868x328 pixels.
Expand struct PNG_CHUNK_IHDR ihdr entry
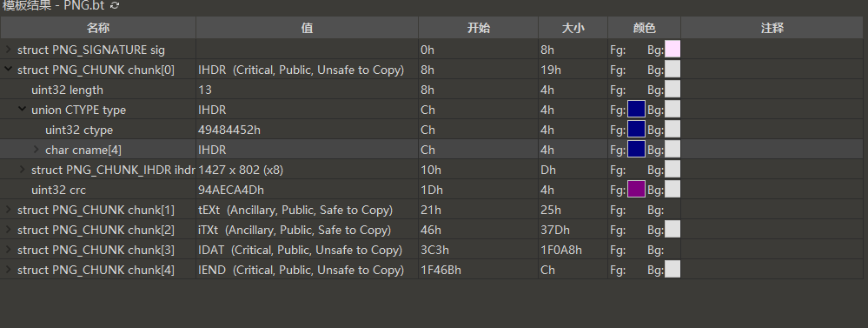click(x=23, y=170)
